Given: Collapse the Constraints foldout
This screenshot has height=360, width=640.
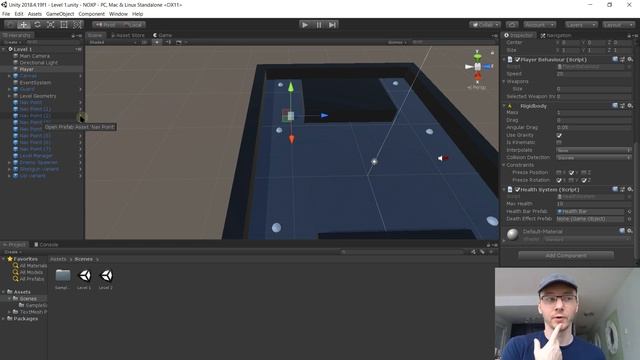Looking at the screenshot, I should pos(504,165).
